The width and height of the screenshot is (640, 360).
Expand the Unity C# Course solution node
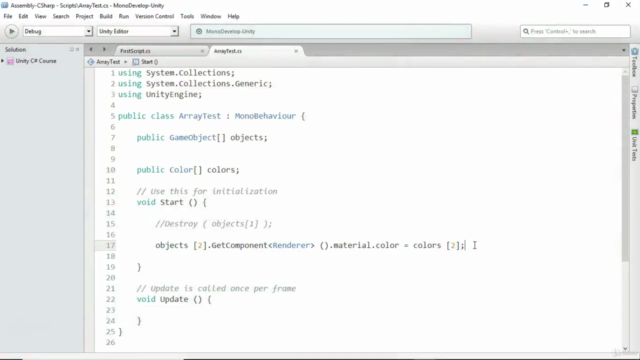pos(2,61)
